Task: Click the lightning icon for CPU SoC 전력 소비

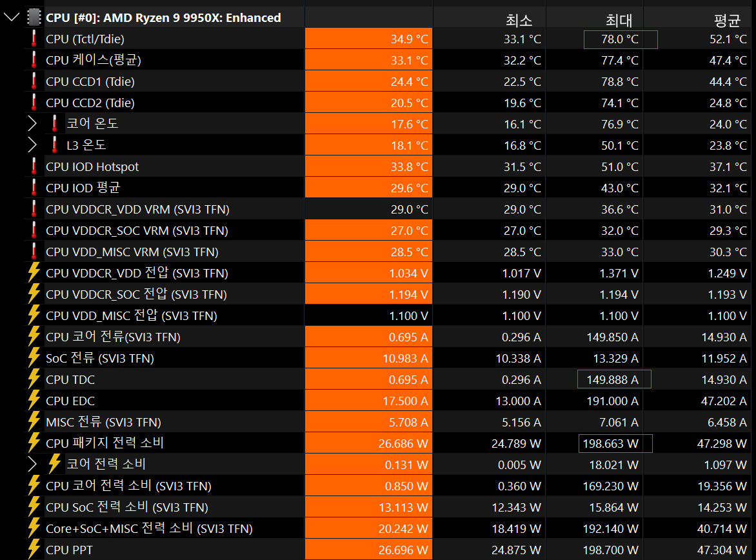Action: [34, 507]
